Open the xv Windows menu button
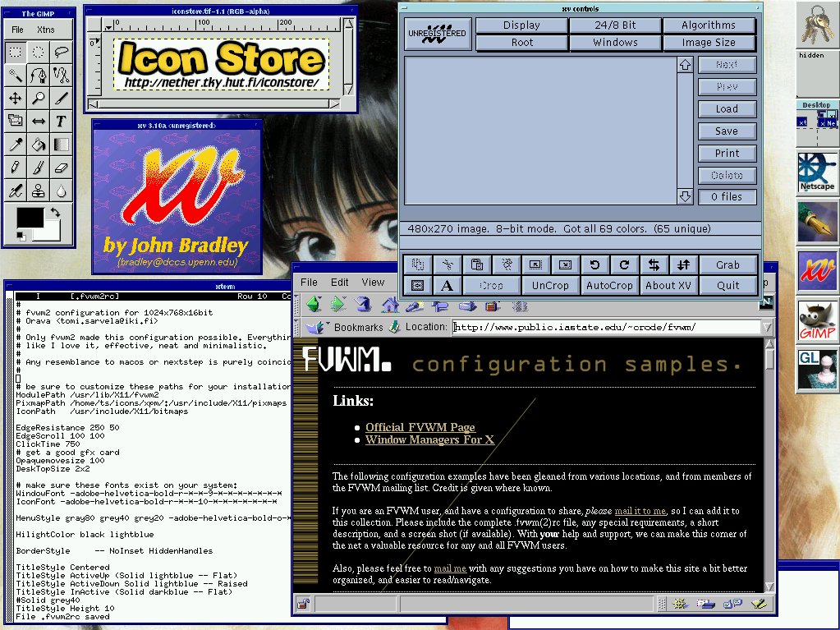The height and width of the screenshot is (630, 840). [x=615, y=43]
